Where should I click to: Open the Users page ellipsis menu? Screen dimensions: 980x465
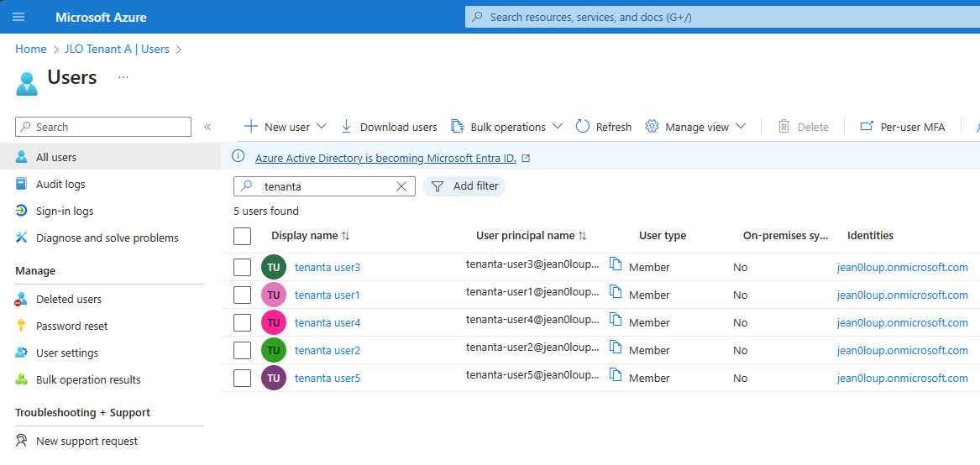click(x=123, y=77)
